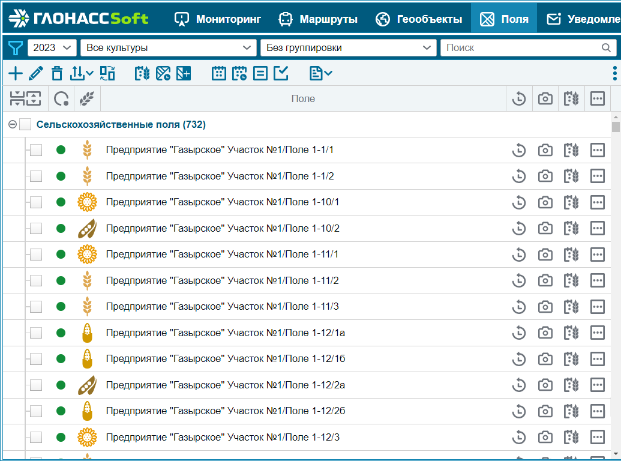Open more options for Поле 1-12/1а
Image resolution: width=621 pixels, height=461 pixels.
tap(597, 333)
